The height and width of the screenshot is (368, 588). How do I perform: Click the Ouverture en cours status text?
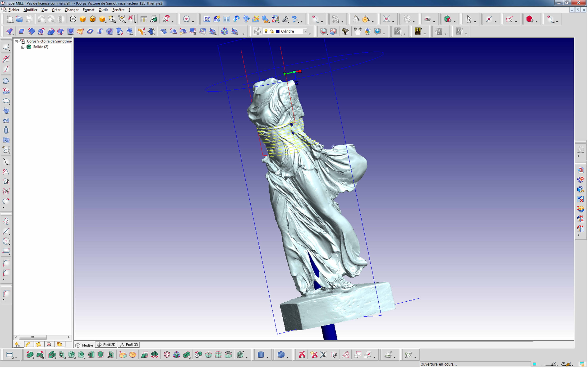pos(439,364)
